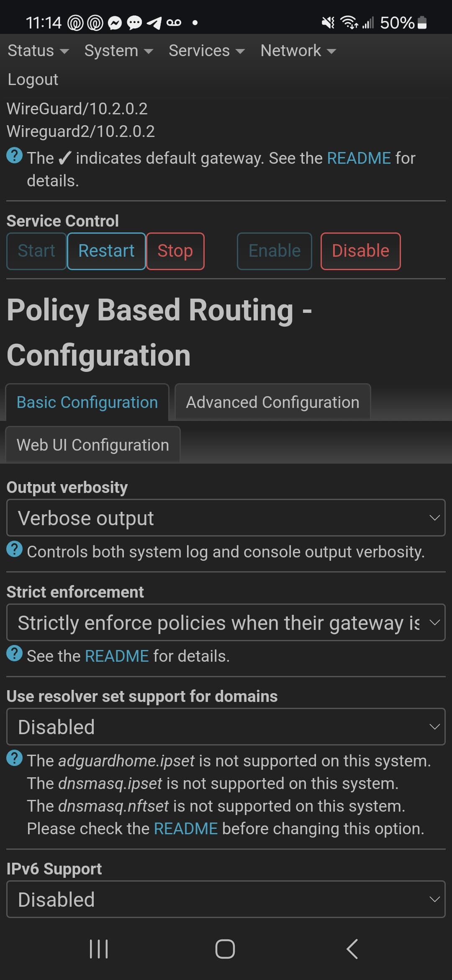Viewport: 452px width, 980px height.
Task: Disable the service at boot
Action: (360, 251)
